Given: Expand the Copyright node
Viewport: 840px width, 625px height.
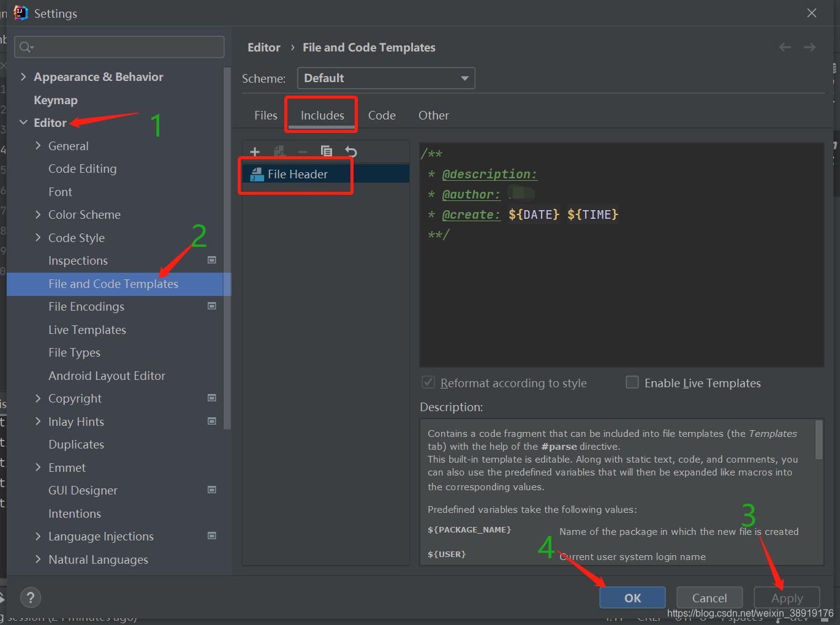Looking at the screenshot, I should pos(38,398).
